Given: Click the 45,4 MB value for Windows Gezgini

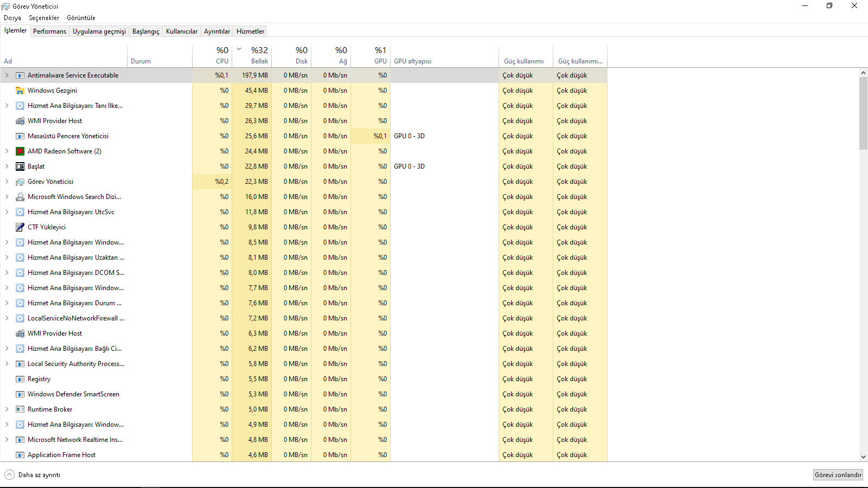Looking at the screenshot, I should [x=257, y=91].
